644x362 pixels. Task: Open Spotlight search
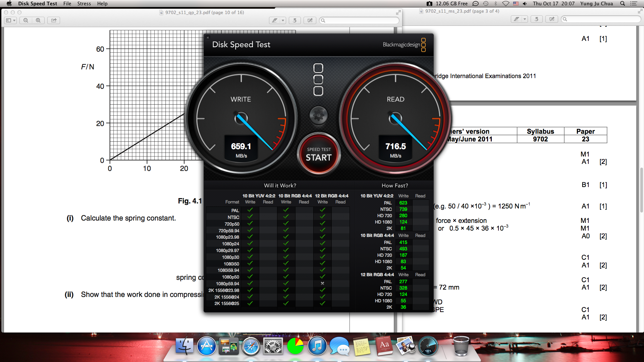coord(623,4)
